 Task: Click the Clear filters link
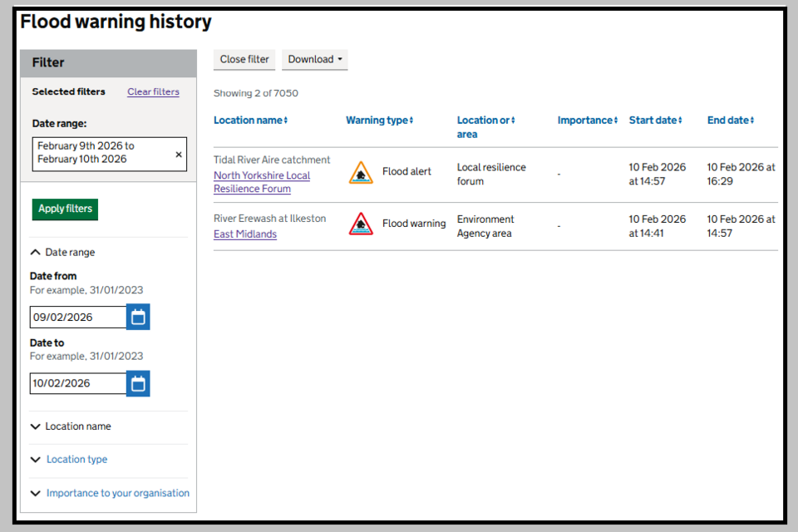click(x=153, y=92)
